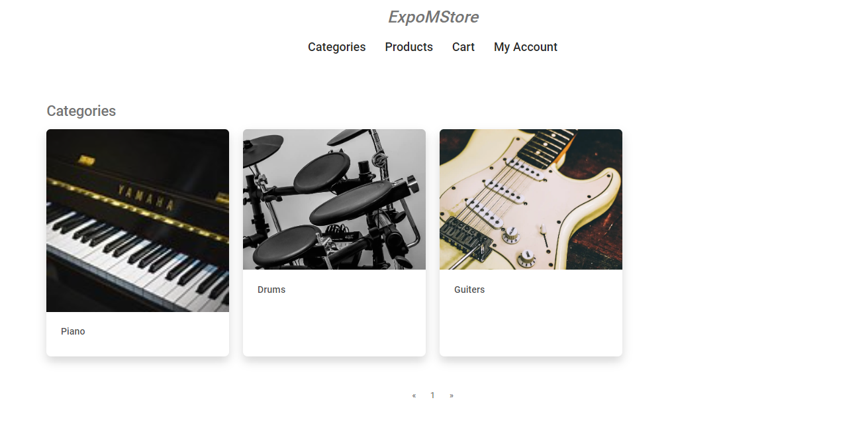Image resolution: width=868 pixels, height=424 pixels.
Task: Open the electronic drum kit image
Action: [x=334, y=199]
